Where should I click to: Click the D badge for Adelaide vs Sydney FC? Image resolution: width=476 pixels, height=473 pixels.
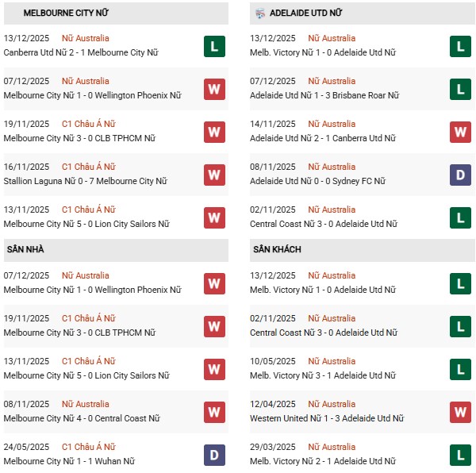point(460,175)
